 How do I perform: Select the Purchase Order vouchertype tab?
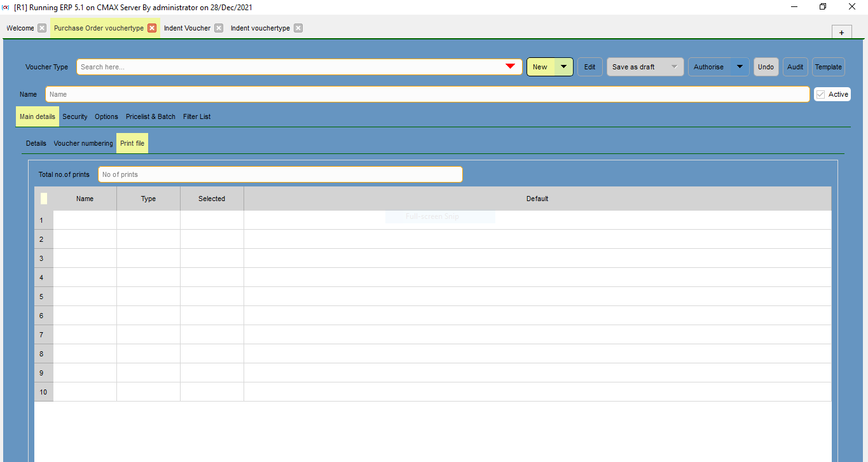(x=99, y=28)
